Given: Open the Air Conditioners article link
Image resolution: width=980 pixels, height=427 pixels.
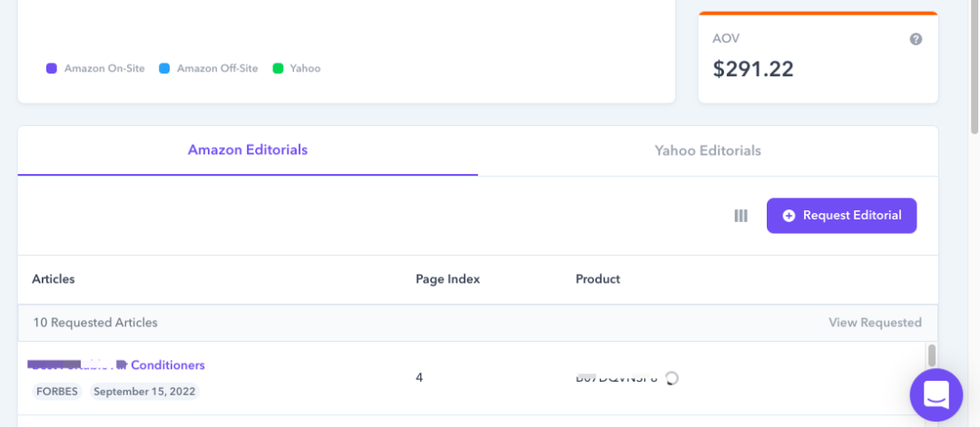Looking at the screenshot, I should [x=118, y=364].
